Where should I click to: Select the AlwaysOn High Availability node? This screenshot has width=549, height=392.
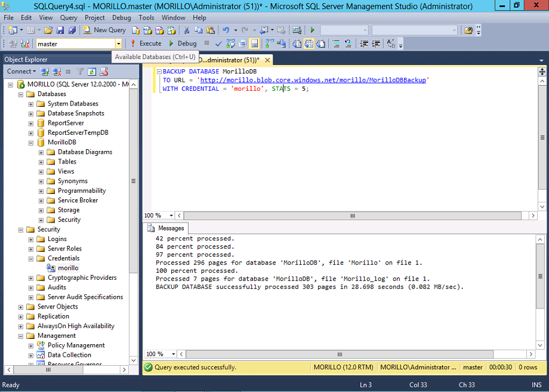point(76,326)
